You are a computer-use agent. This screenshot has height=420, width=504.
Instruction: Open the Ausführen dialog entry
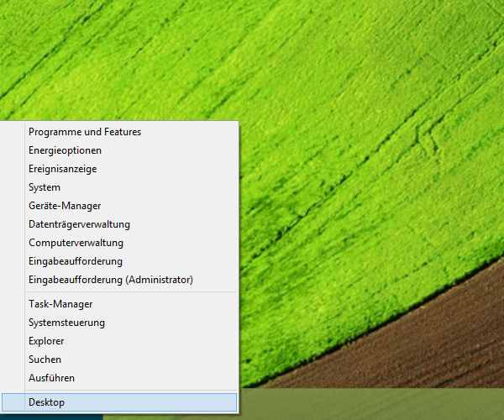coord(51,378)
